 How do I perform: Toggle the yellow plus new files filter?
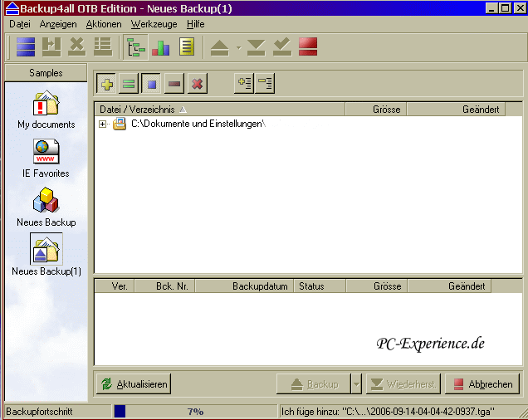(x=106, y=84)
